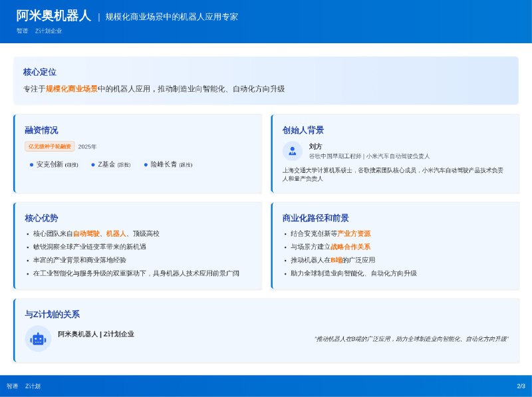Click the bullet 丰富的产业背景和商业落地经验

(80, 260)
